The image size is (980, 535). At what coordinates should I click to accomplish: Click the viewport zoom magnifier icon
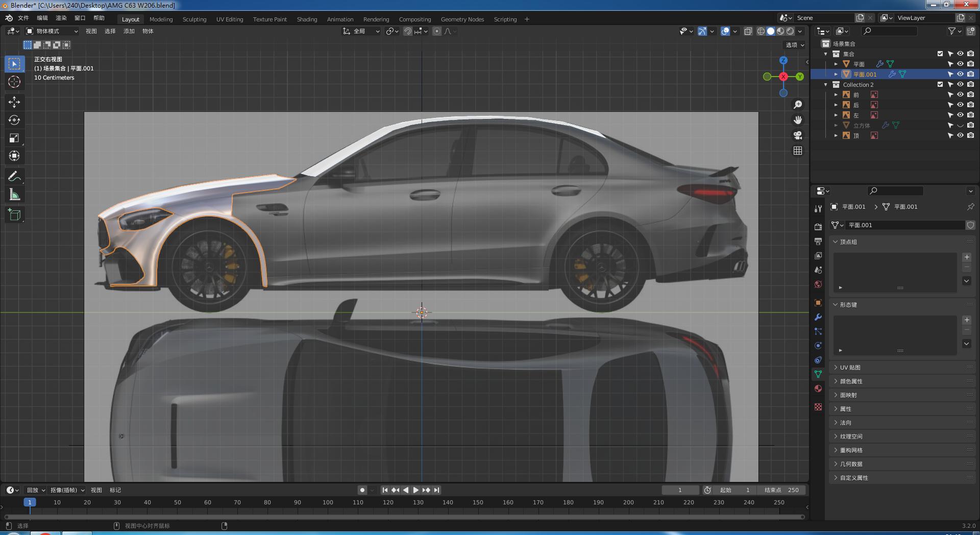pos(798,105)
